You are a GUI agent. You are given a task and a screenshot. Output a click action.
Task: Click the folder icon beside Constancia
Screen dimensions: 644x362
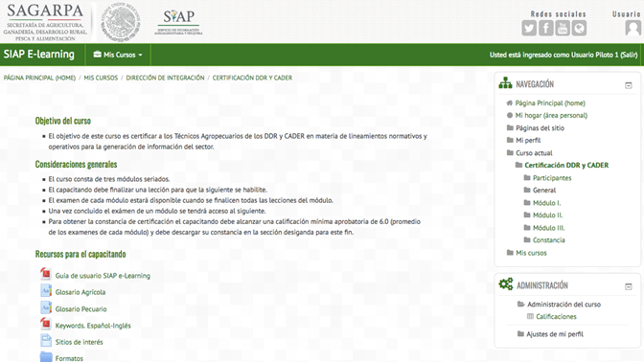click(527, 239)
